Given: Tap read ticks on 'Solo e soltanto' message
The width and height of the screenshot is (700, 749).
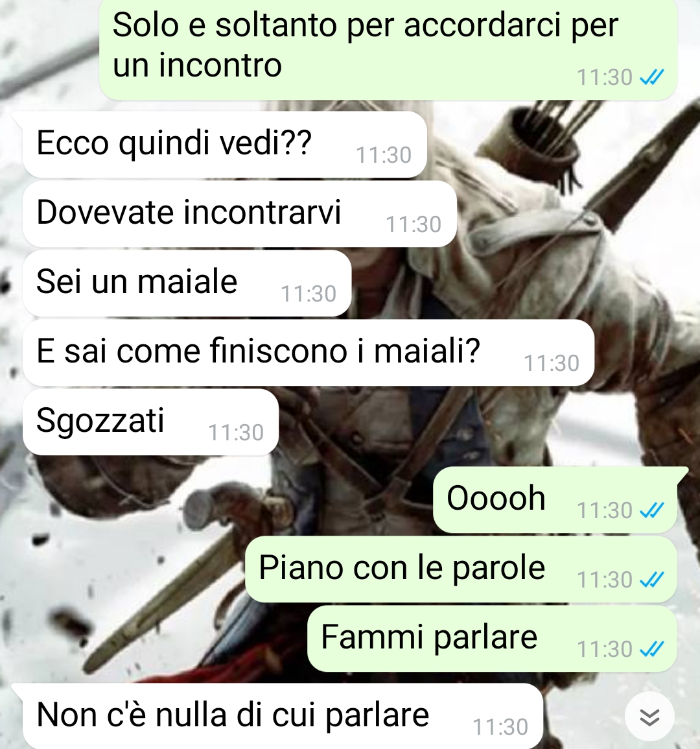Looking at the screenshot, I should (x=651, y=77).
